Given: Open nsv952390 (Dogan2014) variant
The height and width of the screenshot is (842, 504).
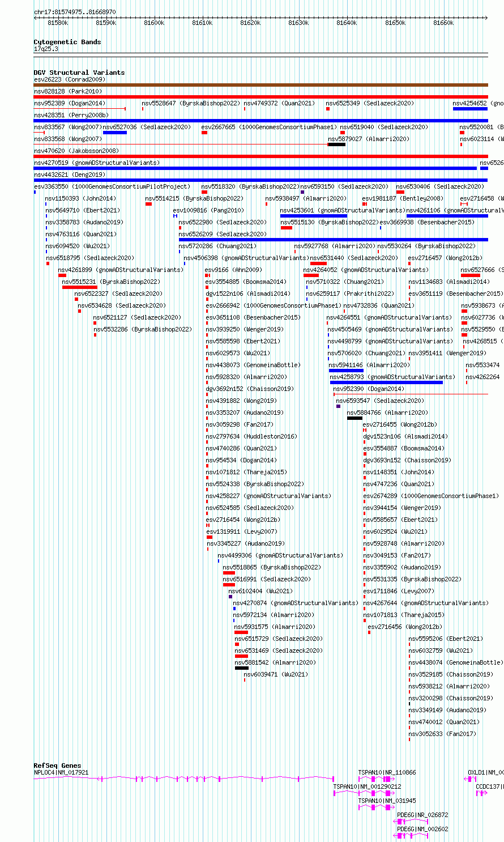Looking at the screenshot, I should click(x=369, y=389).
